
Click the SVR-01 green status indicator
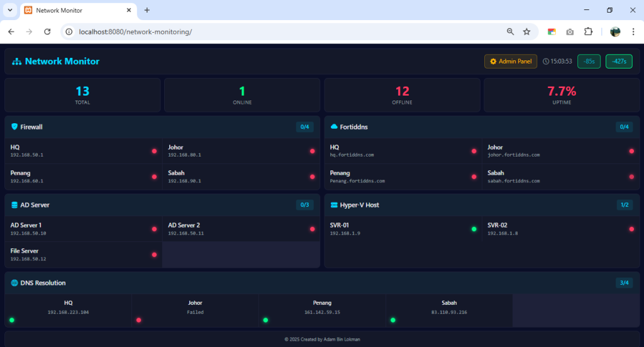[x=474, y=229]
